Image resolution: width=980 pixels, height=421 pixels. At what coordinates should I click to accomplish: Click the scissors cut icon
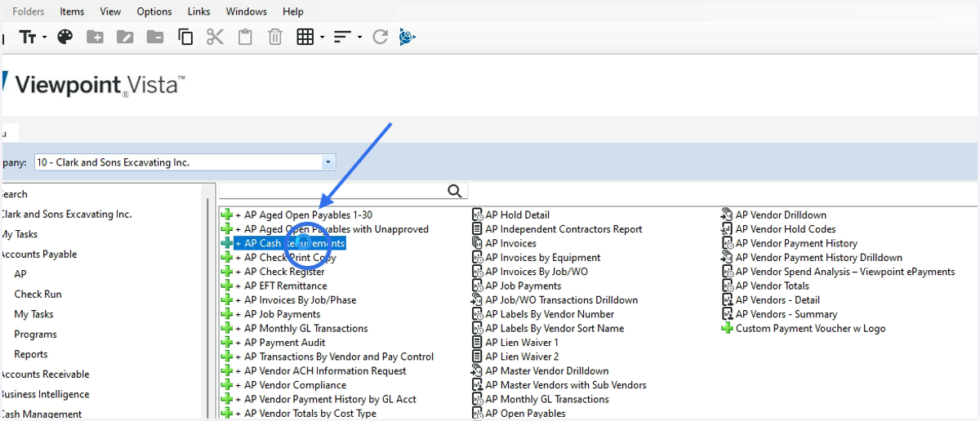coord(215,37)
